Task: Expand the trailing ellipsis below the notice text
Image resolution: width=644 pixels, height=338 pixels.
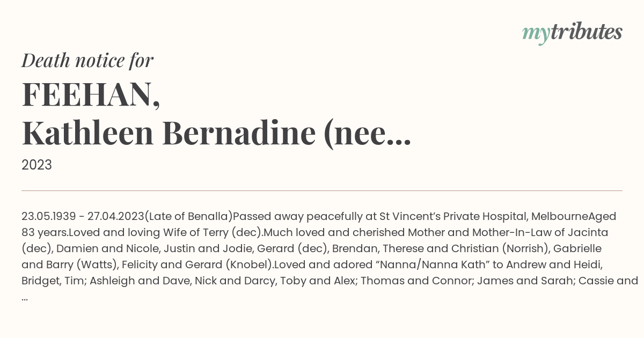Action: tap(25, 298)
